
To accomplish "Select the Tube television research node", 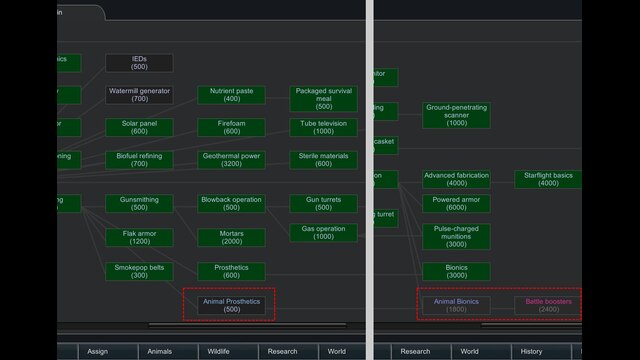I will coord(324,127).
